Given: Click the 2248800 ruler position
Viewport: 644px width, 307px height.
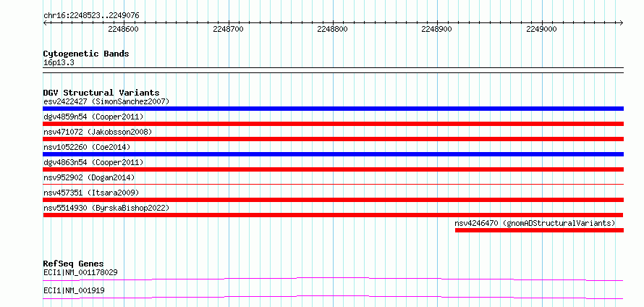Looking at the screenshot, I should pos(333,29).
